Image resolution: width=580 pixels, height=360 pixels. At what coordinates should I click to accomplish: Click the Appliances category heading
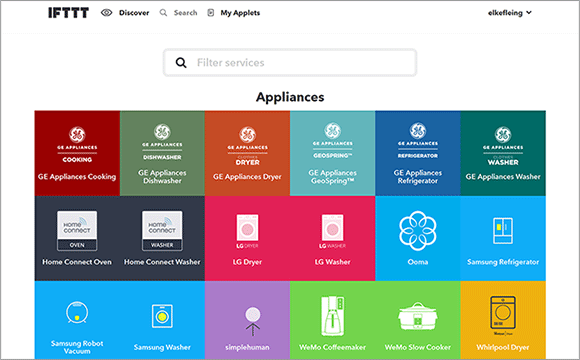290,97
